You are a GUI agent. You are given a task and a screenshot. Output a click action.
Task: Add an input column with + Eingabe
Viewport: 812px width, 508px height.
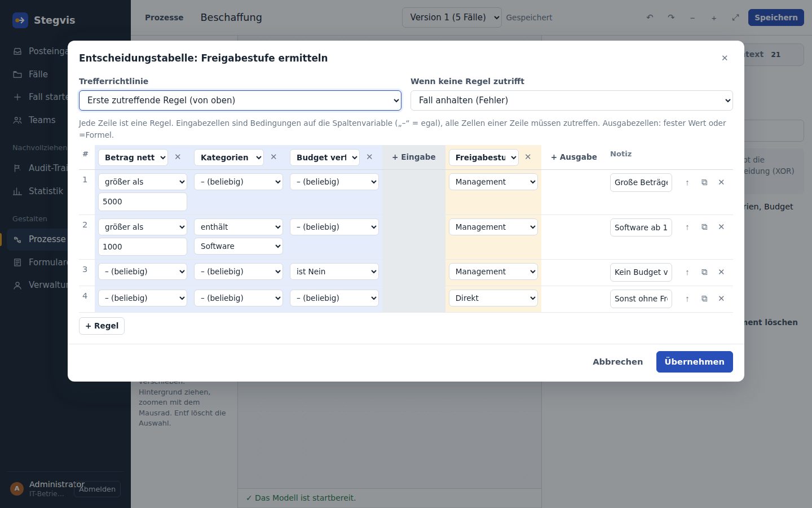click(x=414, y=157)
